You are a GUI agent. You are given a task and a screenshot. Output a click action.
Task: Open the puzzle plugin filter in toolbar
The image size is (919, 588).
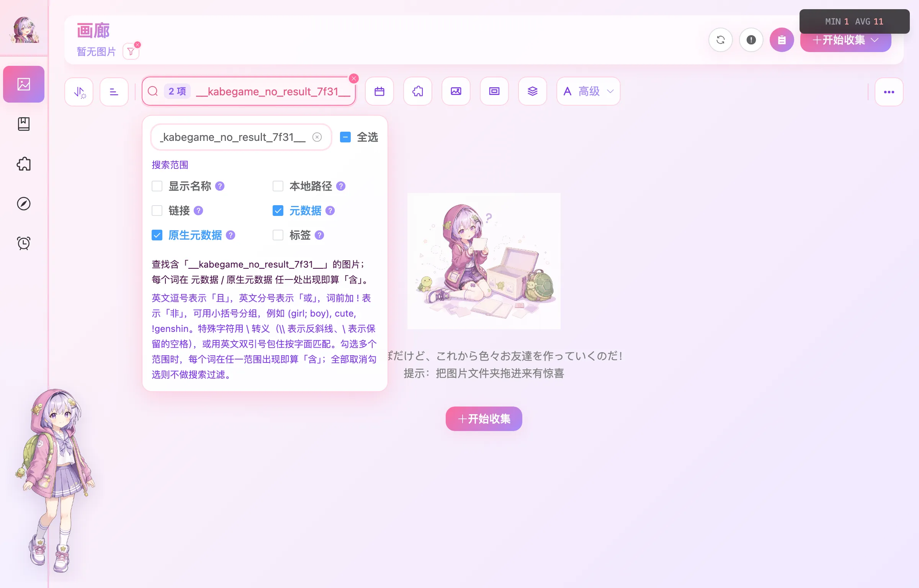pyautogui.click(x=418, y=91)
